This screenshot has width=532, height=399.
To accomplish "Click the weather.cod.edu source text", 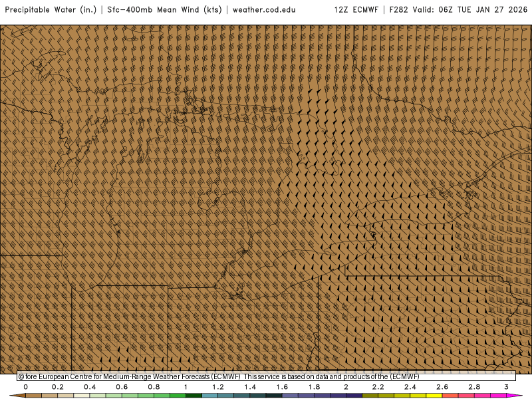I will (x=264, y=9).
